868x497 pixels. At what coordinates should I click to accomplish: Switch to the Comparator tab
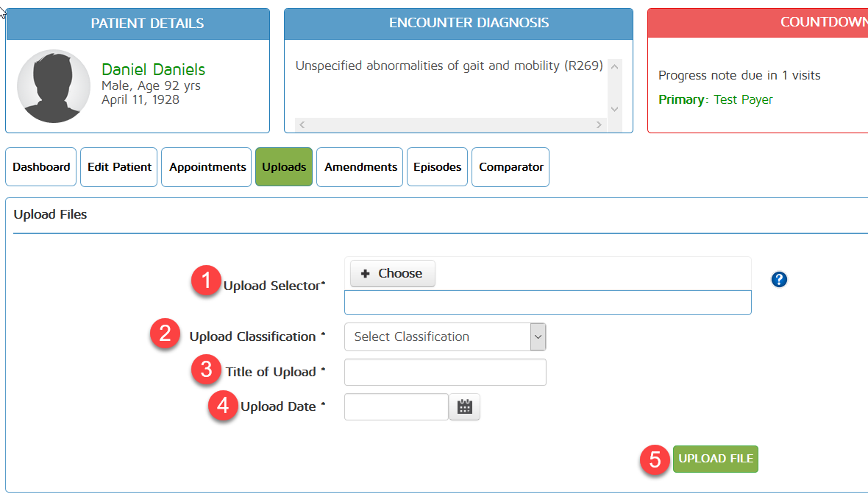coord(511,167)
